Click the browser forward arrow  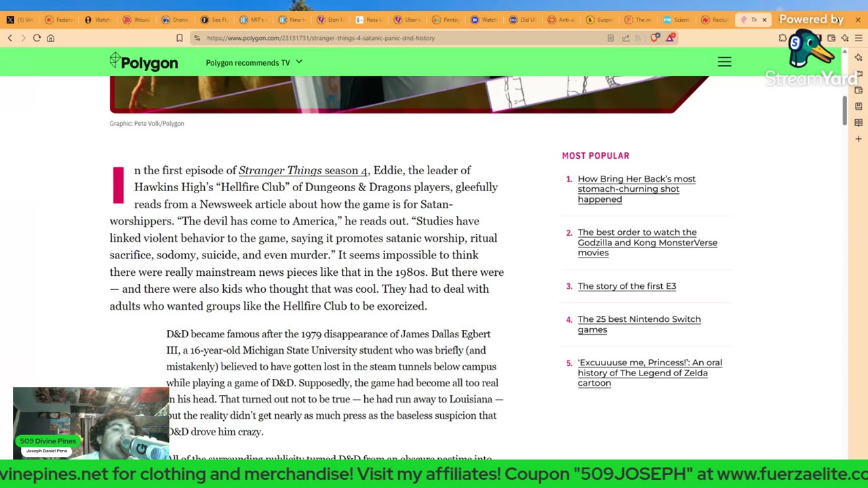23,38
